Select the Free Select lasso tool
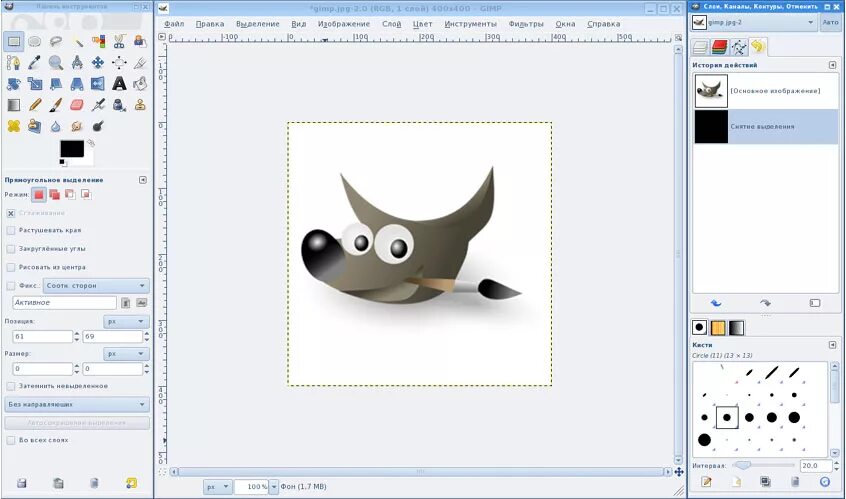This screenshot has width=846, height=499. [56, 41]
